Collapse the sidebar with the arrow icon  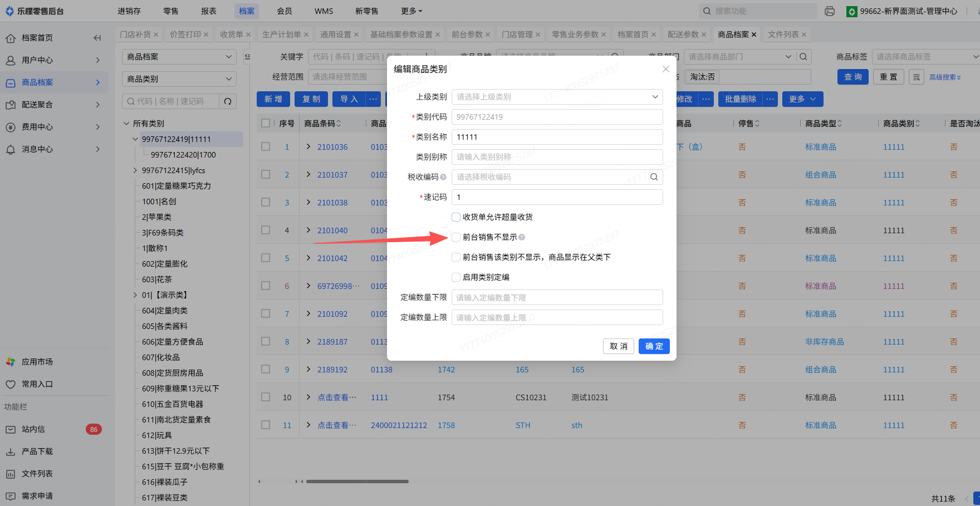pos(97,38)
